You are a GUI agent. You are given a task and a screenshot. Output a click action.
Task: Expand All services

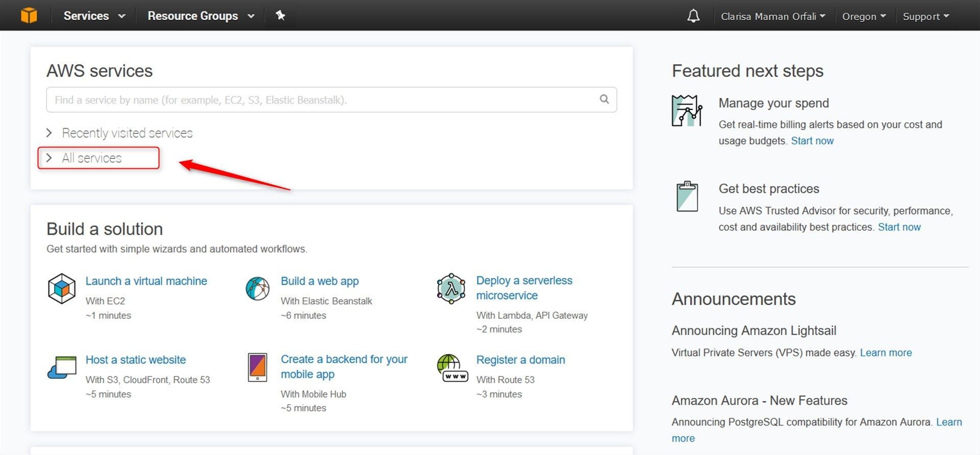84,158
